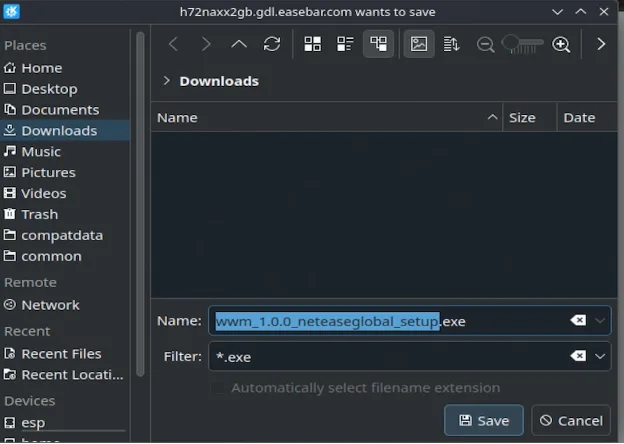Click the zoom out magnifier icon
Viewport: 624px width, 444px height.
pyautogui.click(x=485, y=44)
